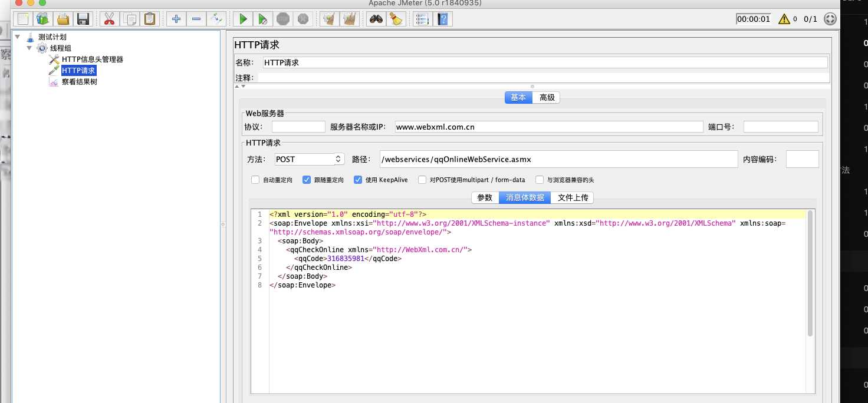This screenshot has height=403, width=868.
Task: Click the 注释 comment field
Action: pos(542,78)
